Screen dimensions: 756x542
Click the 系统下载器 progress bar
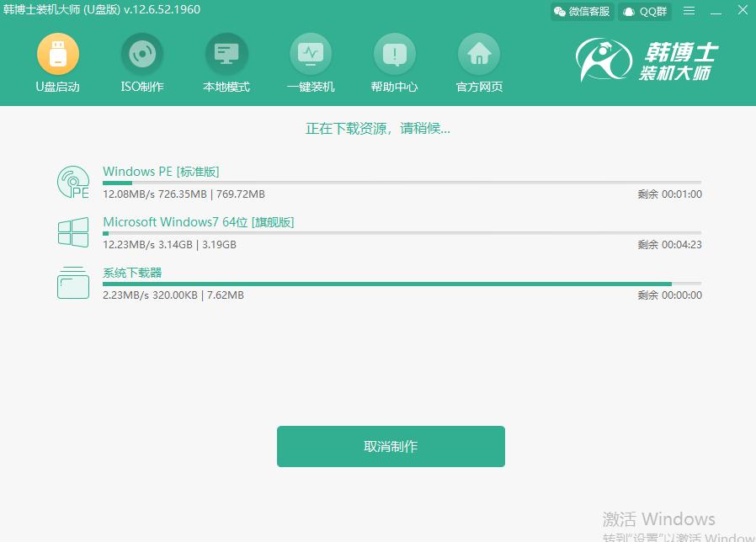tap(401, 284)
